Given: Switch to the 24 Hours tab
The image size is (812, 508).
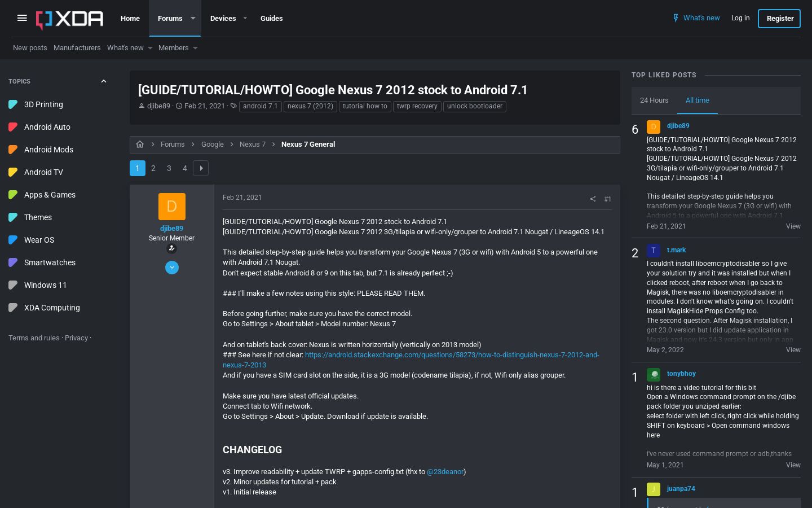Looking at the screenshot, I should click(x=654, y=100).
